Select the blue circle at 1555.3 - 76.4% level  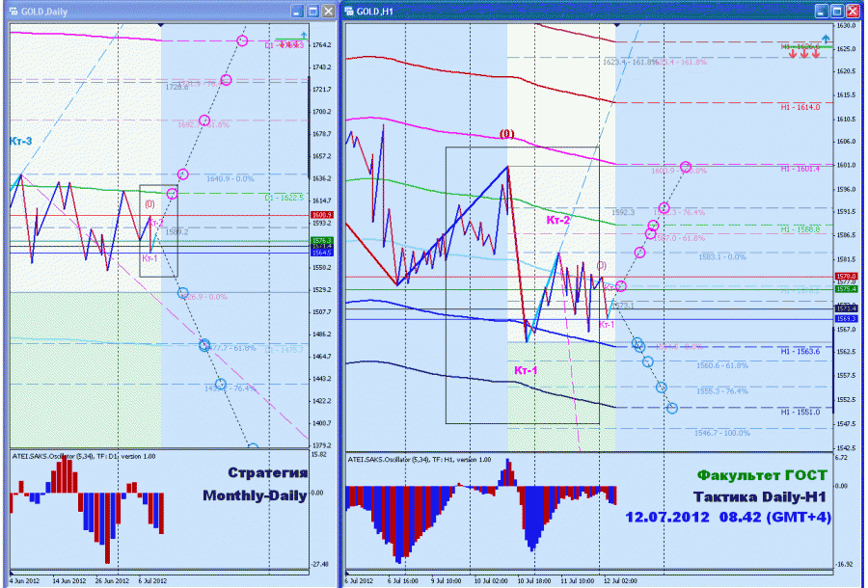pos(661,388)
